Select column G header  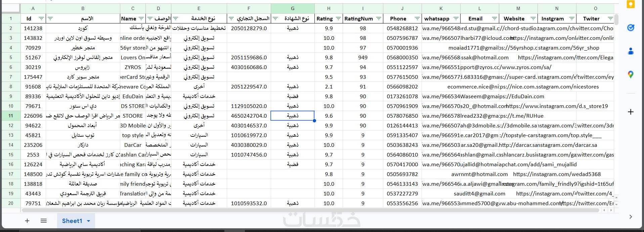[x=293, y=8]
